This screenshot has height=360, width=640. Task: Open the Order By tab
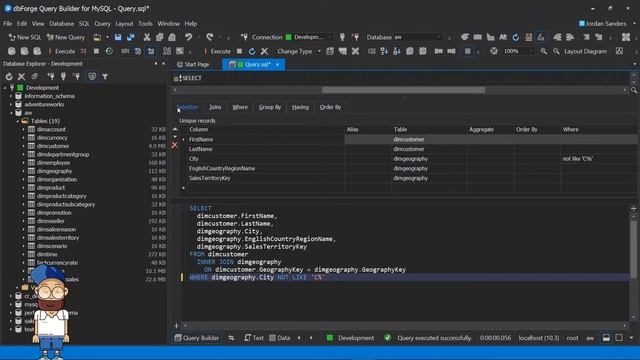330,107
